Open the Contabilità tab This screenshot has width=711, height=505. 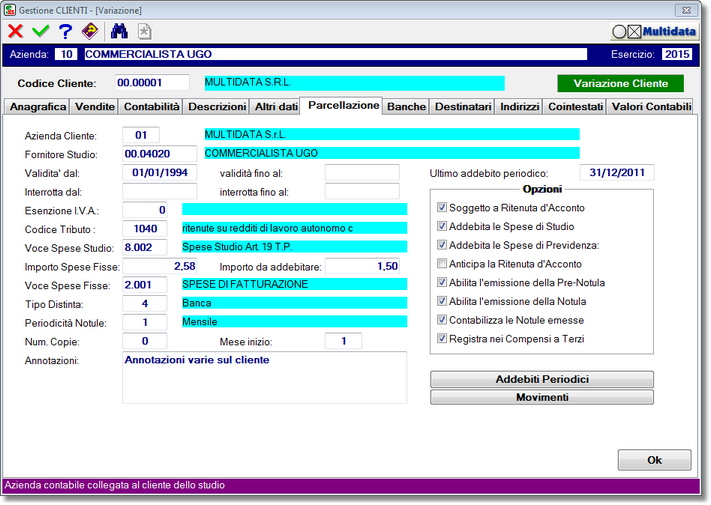click(151, 107)
